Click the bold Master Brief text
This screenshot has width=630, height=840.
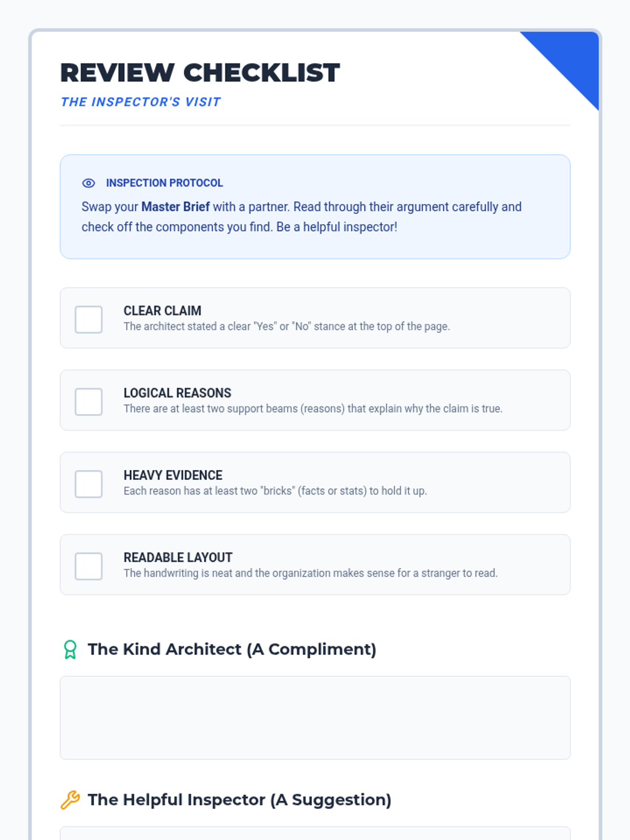(175, 207)
